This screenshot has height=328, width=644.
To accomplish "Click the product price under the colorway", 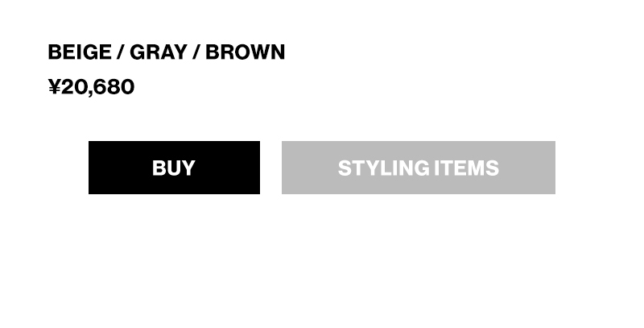I will pyautogui.click(x=91, y=87).
